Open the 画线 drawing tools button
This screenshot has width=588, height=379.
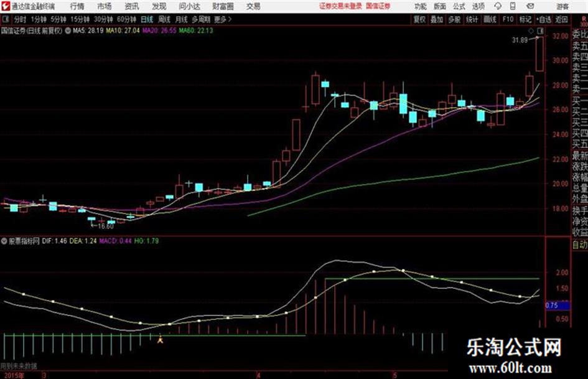pyautogui.click(x=490, y=19)
